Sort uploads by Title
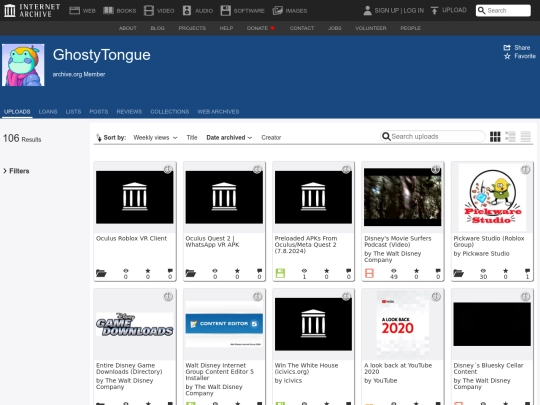This screenshot has height=405, width=540. coord(192,137)
